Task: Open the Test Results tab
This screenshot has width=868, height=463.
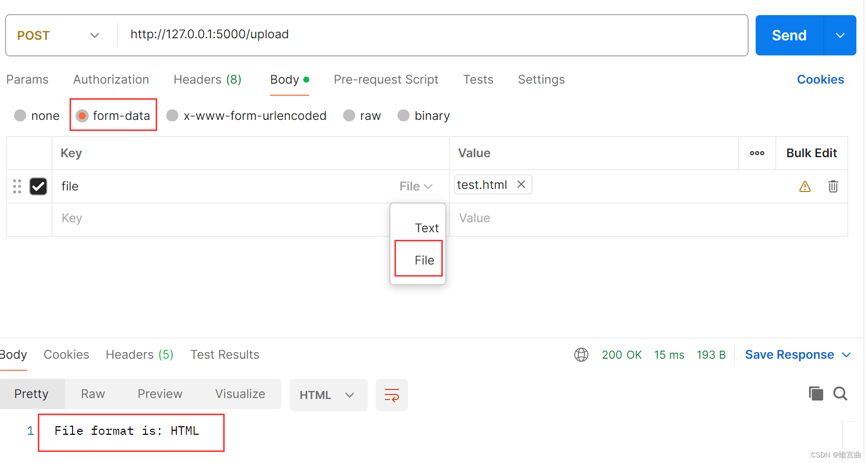Action: (x=225, y=355)
